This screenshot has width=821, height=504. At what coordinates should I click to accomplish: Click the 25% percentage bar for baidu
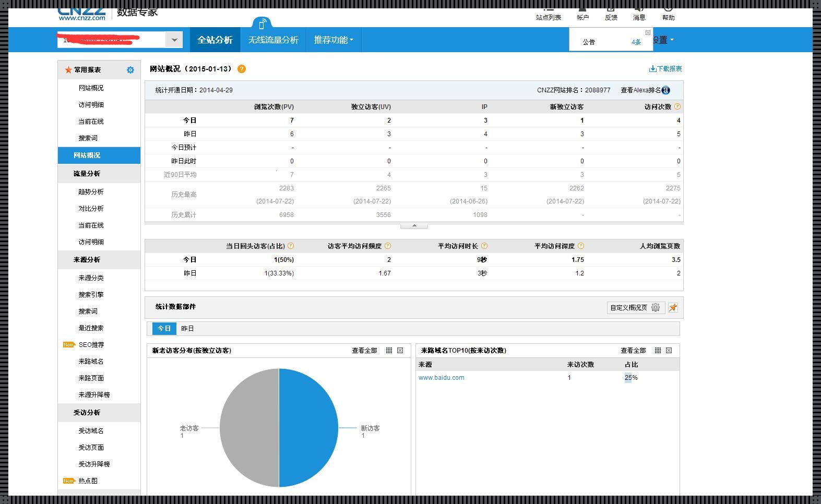point(631,378)
